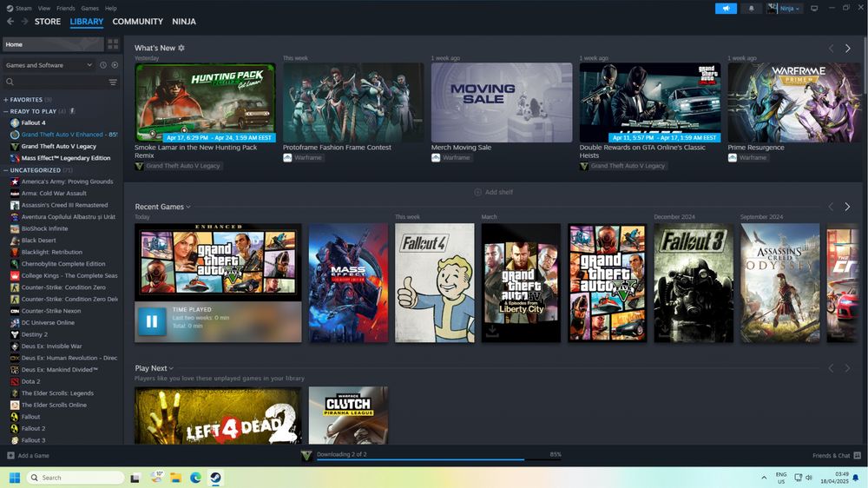This screenshot has width=868, height=488.
Task: Open the Mass Effect Legendary Edition cover
Action: [348, 283]
